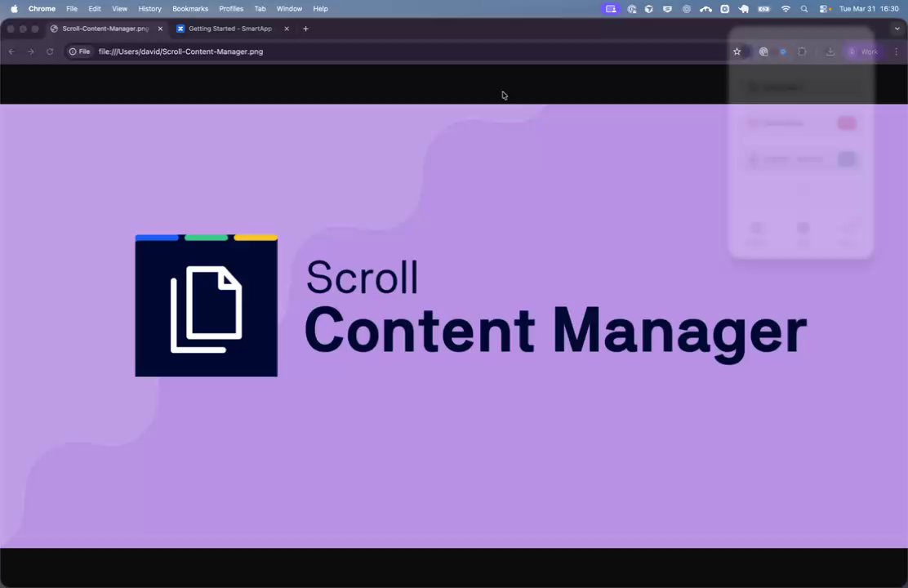
Task: Open the Tab menu
Action: coord(260,9)
